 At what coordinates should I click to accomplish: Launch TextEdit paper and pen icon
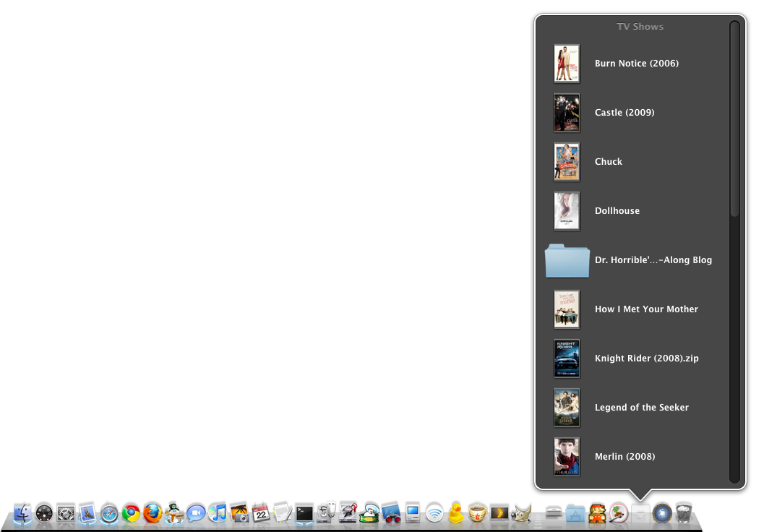[283, 513]
